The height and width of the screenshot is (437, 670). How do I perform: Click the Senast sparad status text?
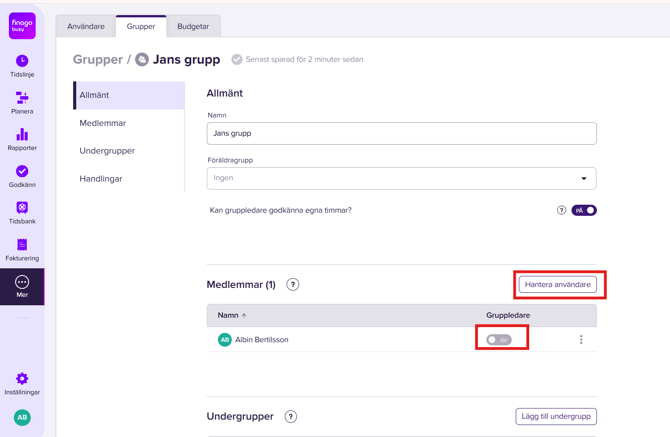tap(304, 59)
